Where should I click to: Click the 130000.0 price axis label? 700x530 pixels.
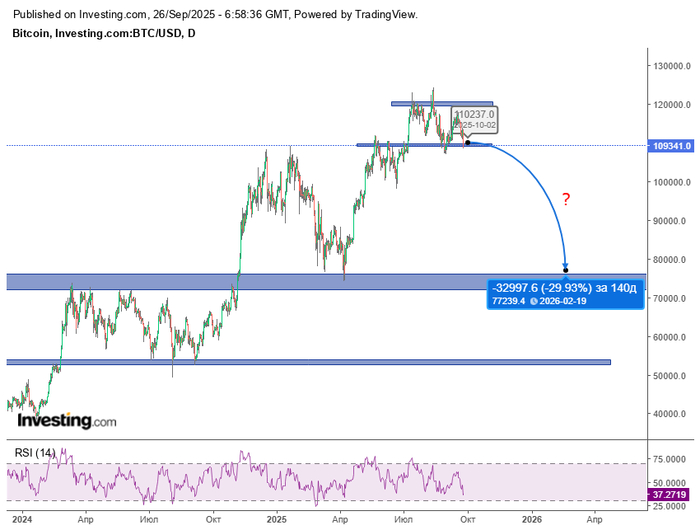[672, 66]
